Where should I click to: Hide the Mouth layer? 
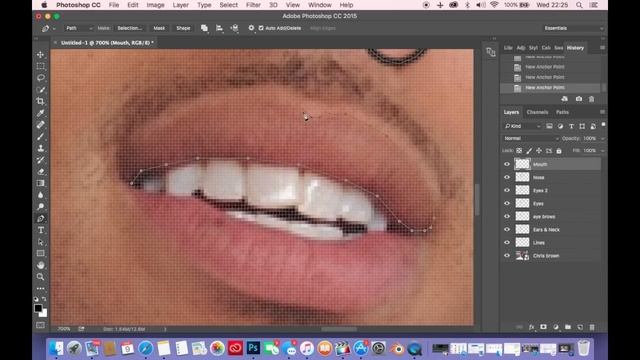point(507,164)
